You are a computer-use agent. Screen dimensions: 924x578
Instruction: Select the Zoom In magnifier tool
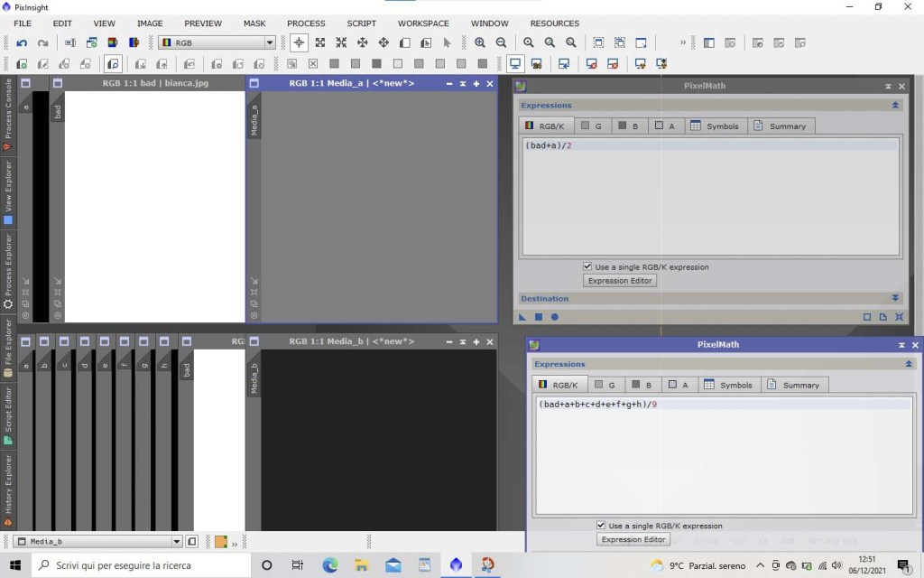click(x=480, y=42)
